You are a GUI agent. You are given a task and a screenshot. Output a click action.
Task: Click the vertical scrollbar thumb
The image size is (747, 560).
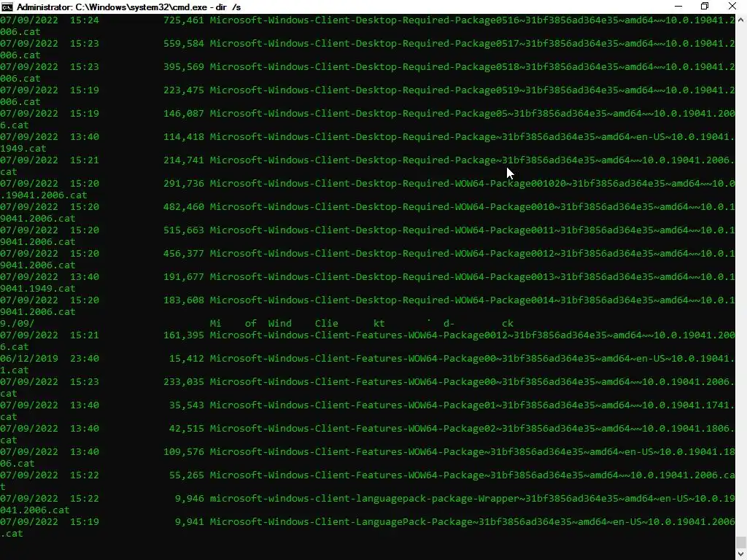click(741, 542)
